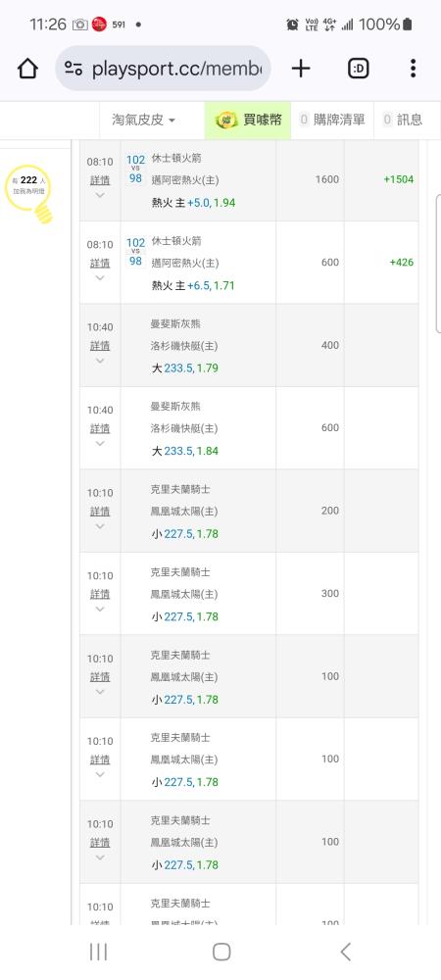Open the 淘氣皮皮 account dropdown
Screen dimensions: 441x980
143,120
